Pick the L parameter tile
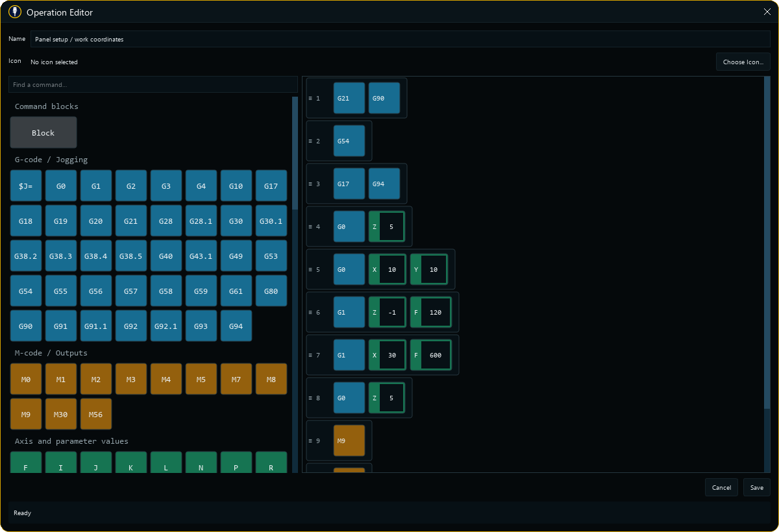Image resolution: width=779 pixels, height=532 pixels. pyautogui.click(x=166, y=463)
